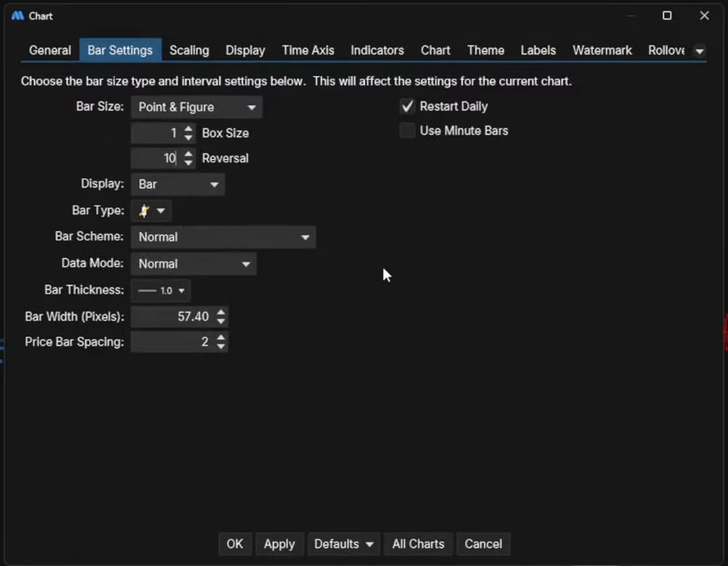Go to the Time Axis tab
This screenshot has height=566, width=728.
coord(308,50)
